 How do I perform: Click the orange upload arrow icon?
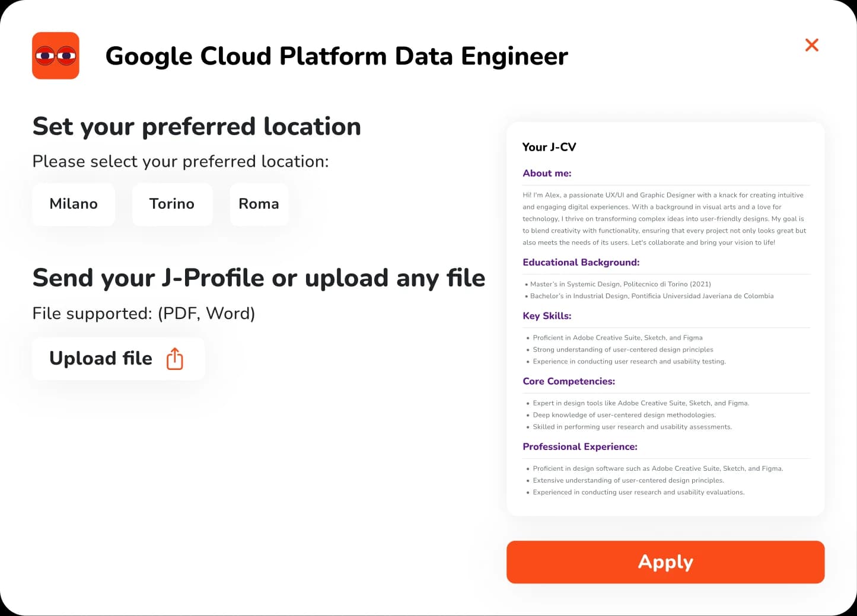(175, 359)
